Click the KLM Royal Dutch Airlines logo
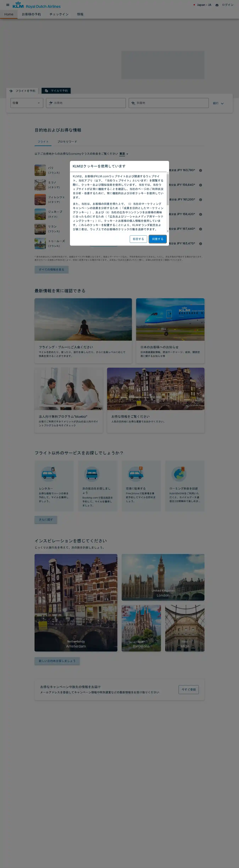Viewport: 239px width, 868px height. click(x=36, y=5)
